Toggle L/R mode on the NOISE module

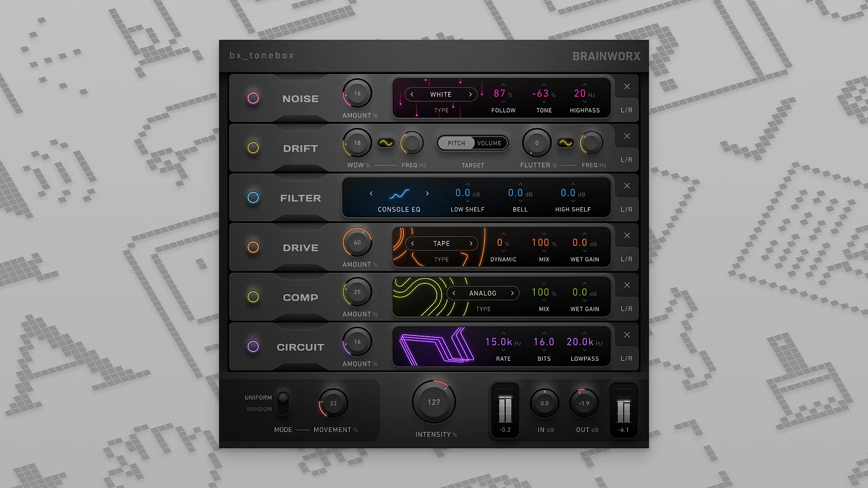click(626, 109)
